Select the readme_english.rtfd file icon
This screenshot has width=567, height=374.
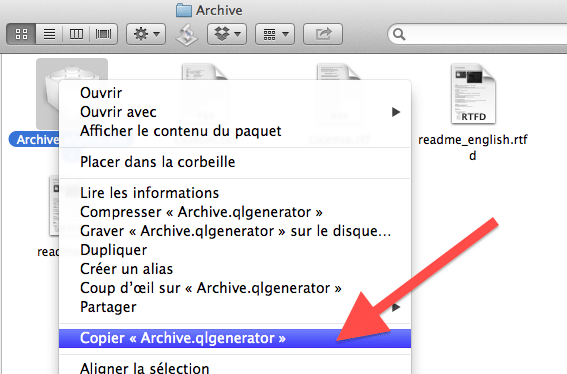pos(473,94)
